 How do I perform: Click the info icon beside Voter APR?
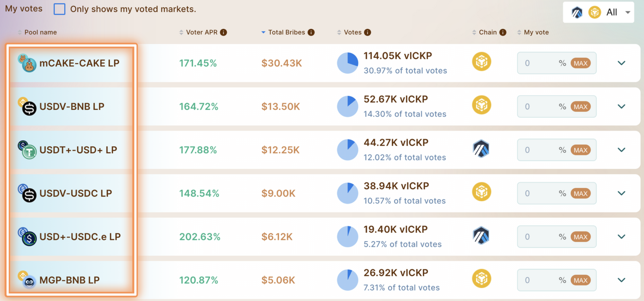point(223,32)
